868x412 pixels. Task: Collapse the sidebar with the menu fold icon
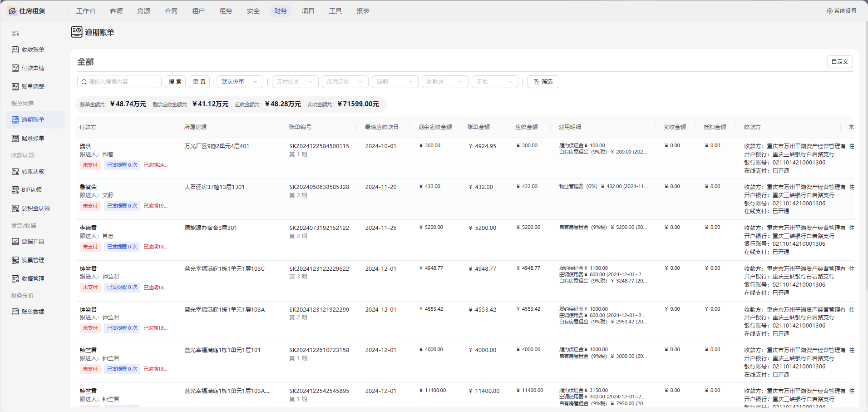[x=15, y=34]
